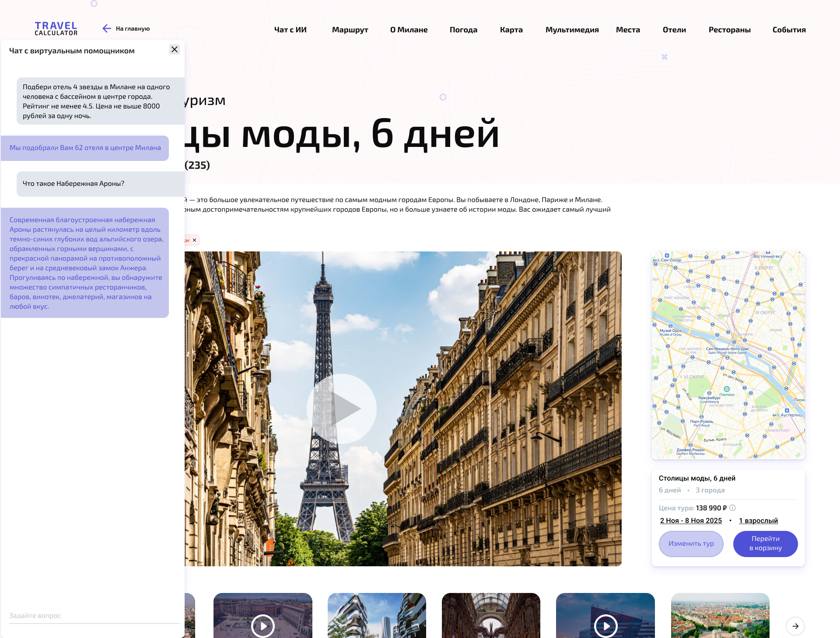Open the Мультимедиа navigation item
840x638 pixels.
(x=572, y=30)
